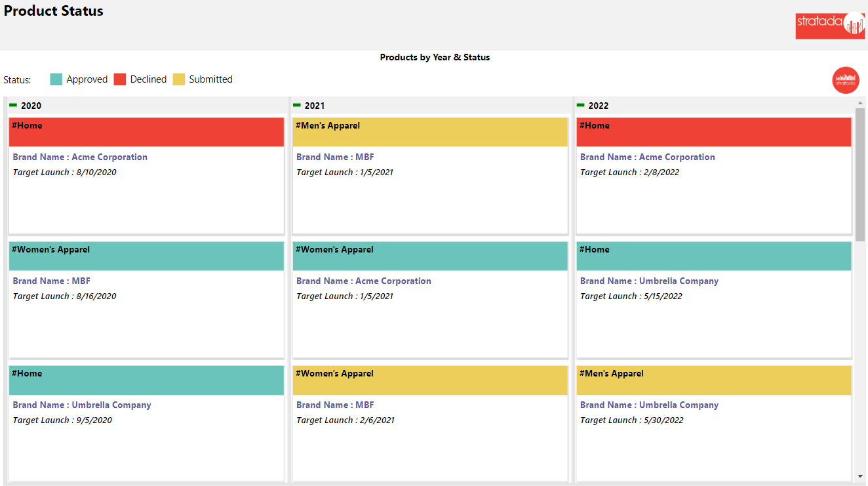This screenshot has width=868, height=486.
Task: Click Target Launch 8/16/2020
Action: coord(64,296)
